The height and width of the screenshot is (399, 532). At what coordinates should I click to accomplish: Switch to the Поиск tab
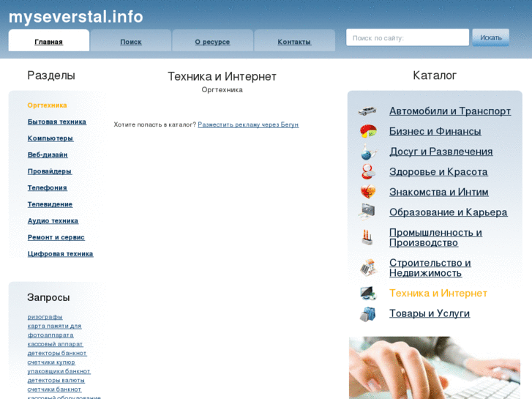(131, 40)
